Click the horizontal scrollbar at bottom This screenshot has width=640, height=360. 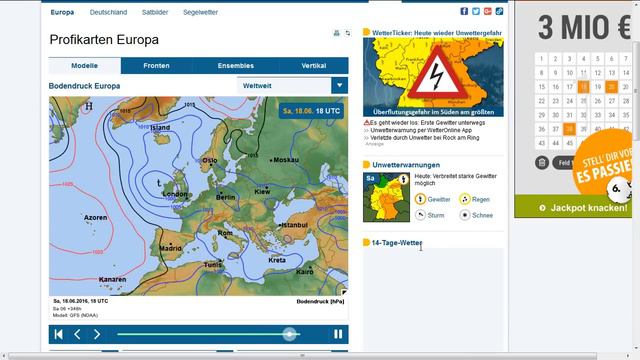point(302,356)
